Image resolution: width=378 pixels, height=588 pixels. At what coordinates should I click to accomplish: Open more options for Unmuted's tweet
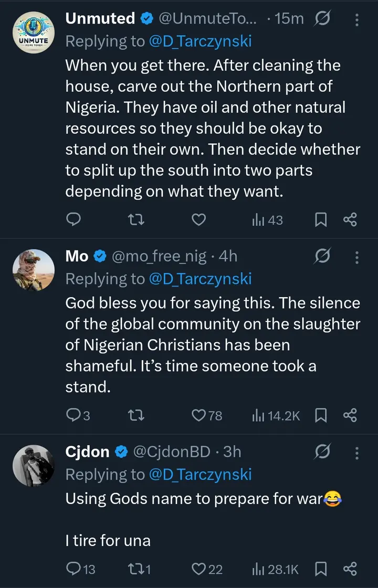(x=357, y=20)
